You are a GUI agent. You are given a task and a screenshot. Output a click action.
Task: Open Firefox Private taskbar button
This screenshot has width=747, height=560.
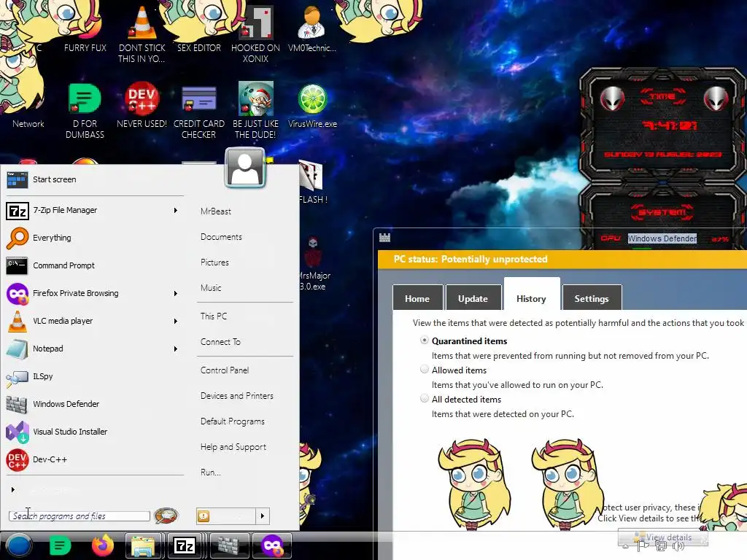click(x=271, y=545)
